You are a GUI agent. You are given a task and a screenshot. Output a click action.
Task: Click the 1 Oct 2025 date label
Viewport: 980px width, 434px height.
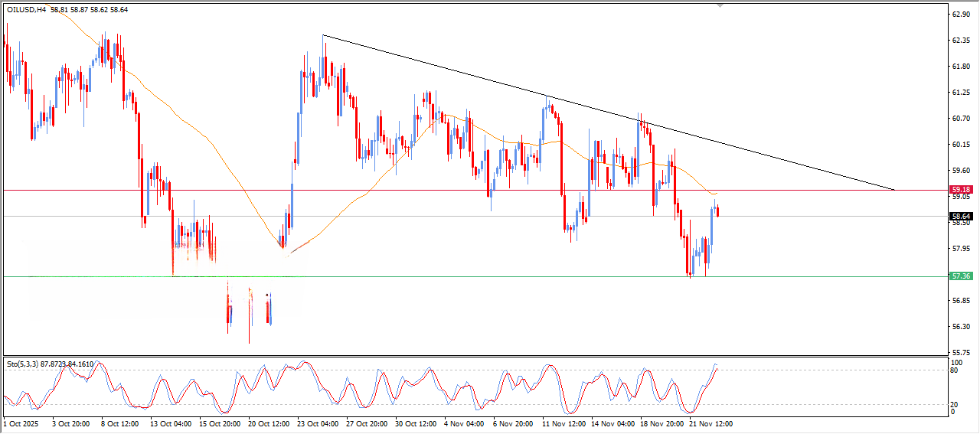tap(21, 423)
